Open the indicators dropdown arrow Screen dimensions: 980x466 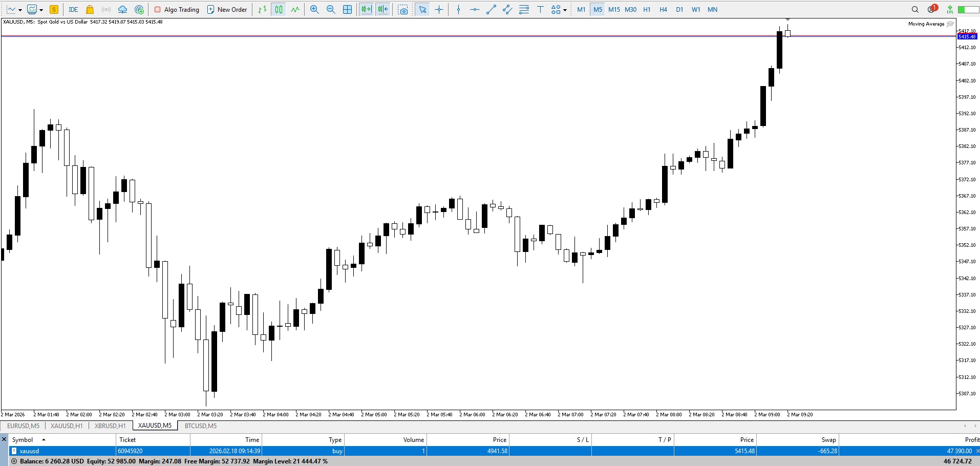tap(20, 9)
